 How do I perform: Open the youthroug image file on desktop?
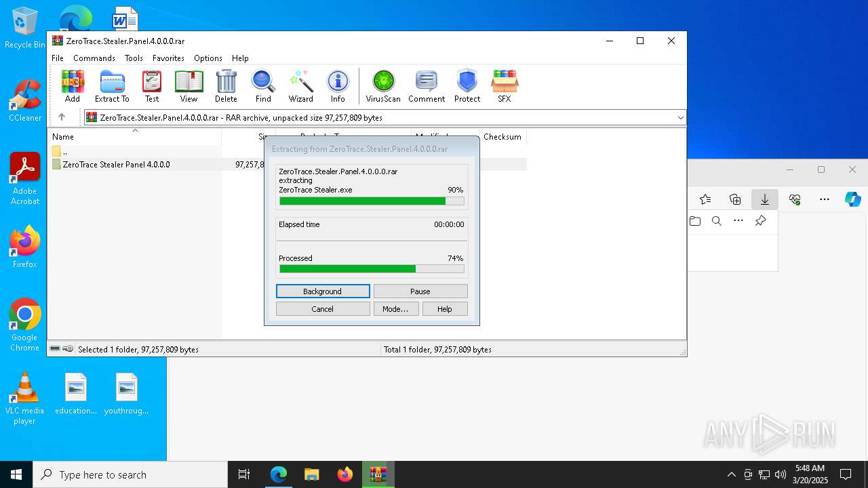[126, 394]
